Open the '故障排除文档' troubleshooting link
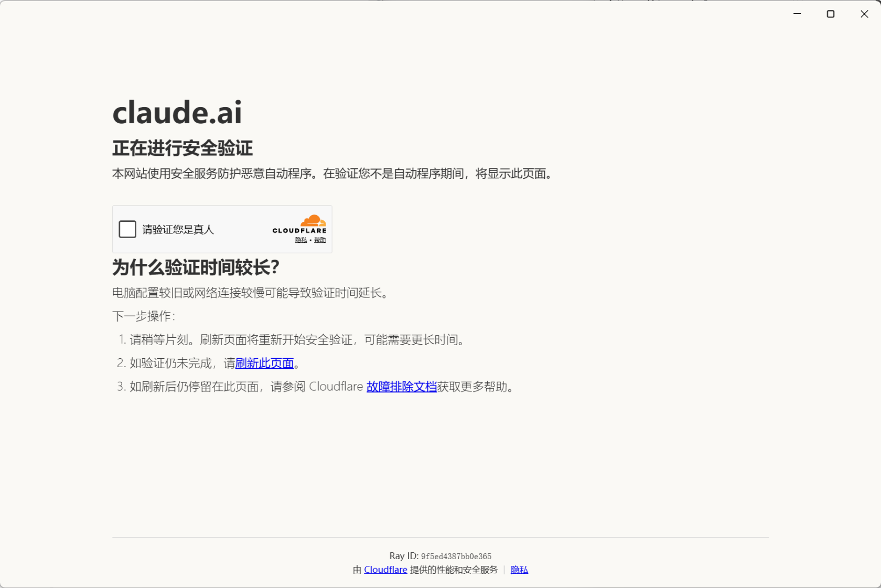This screenshot has height=588, width=881. point(402,387)
